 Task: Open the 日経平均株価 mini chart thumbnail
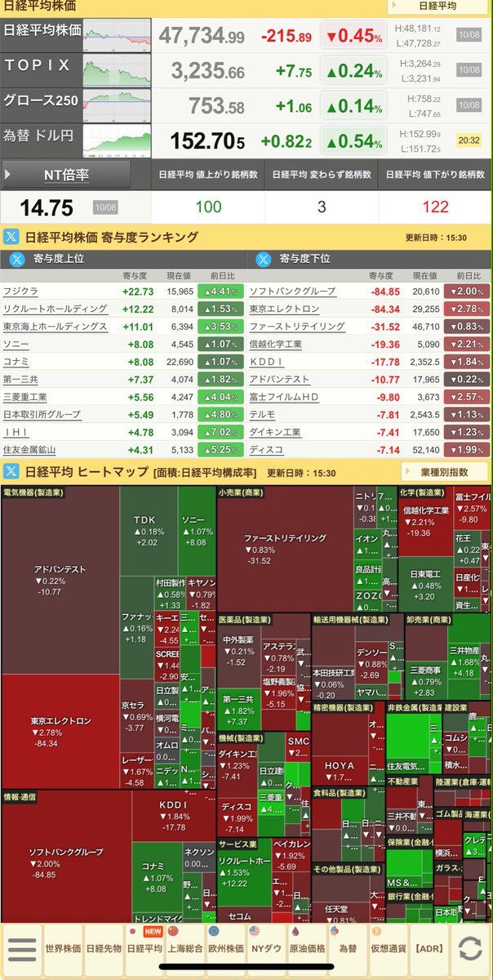tap(118, 35)
